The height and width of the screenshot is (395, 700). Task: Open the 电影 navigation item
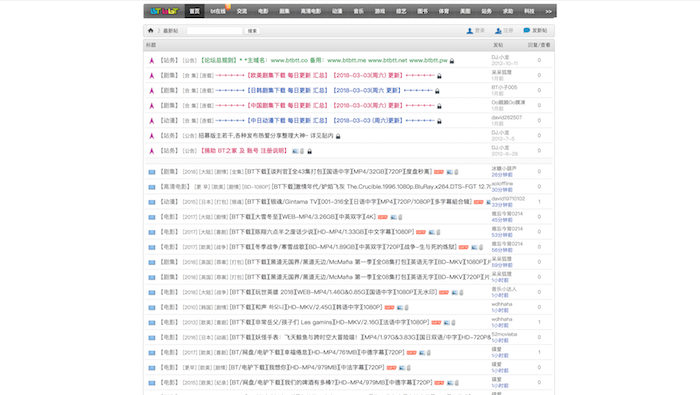click(x=263, y=11)
